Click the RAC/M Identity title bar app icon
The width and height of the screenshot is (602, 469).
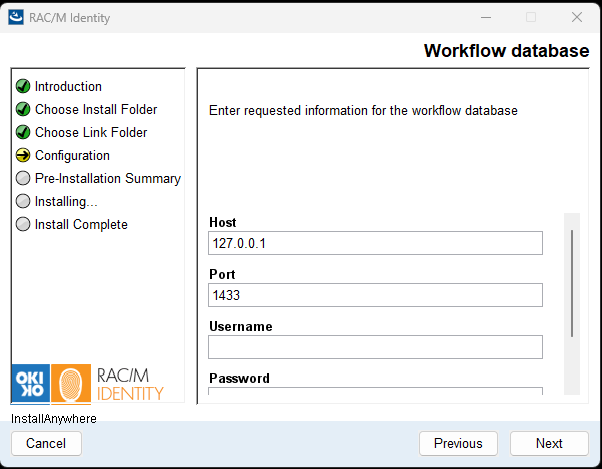[16, 17]
